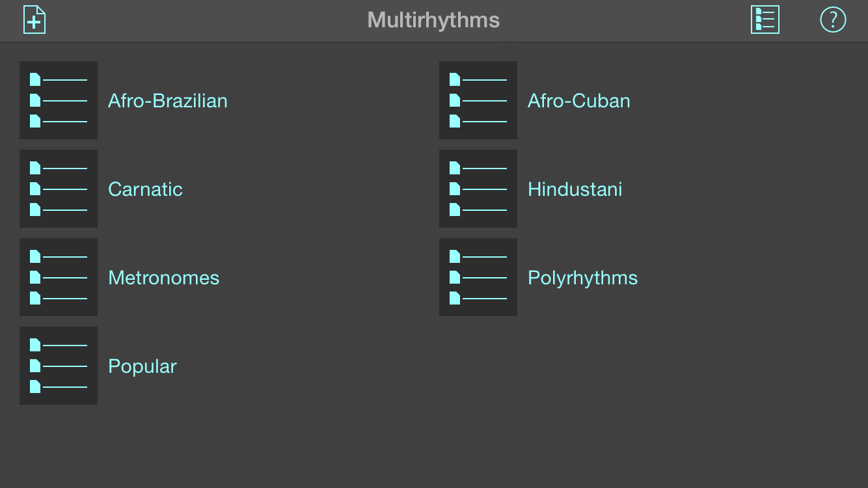Tap the Afro-Brazilian folder icon
This screenshot has width=868, height=488.
pyautogui.click(x=59, y=100)
